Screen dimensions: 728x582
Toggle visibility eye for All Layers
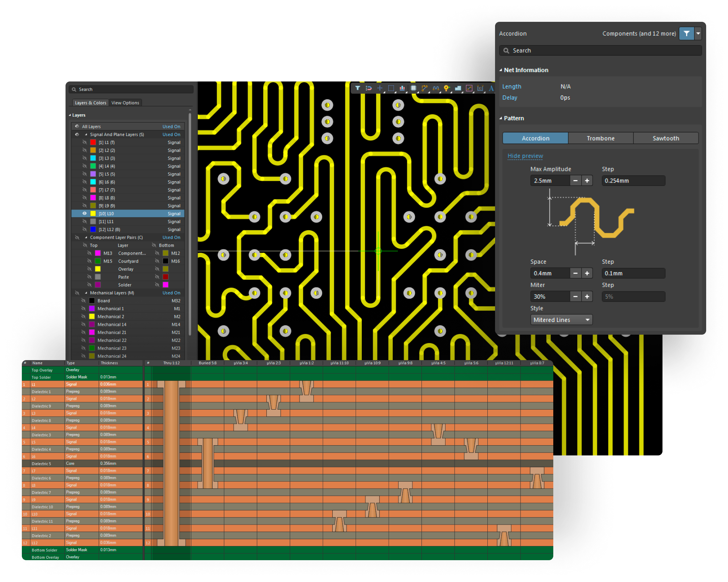click(x=77, y=126)
